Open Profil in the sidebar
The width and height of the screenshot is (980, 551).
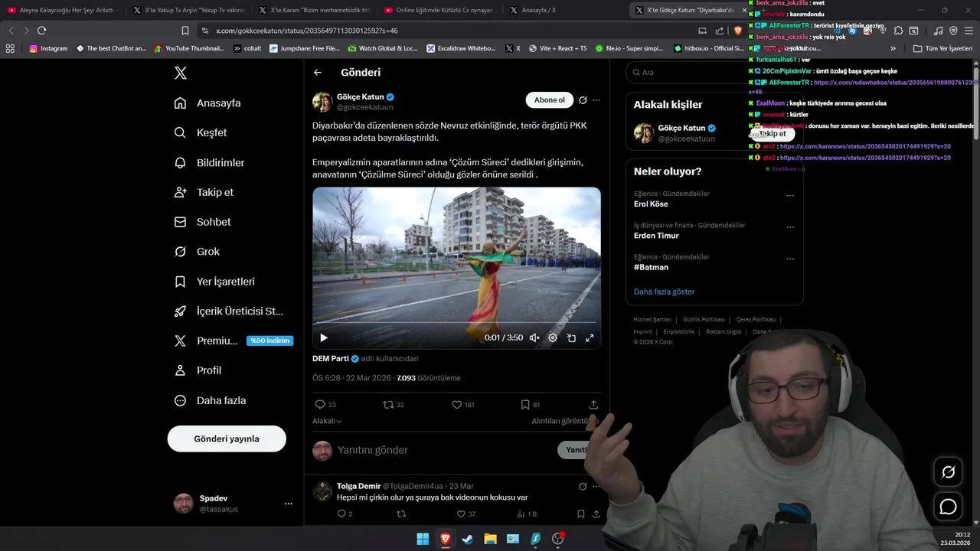[198, 370]
